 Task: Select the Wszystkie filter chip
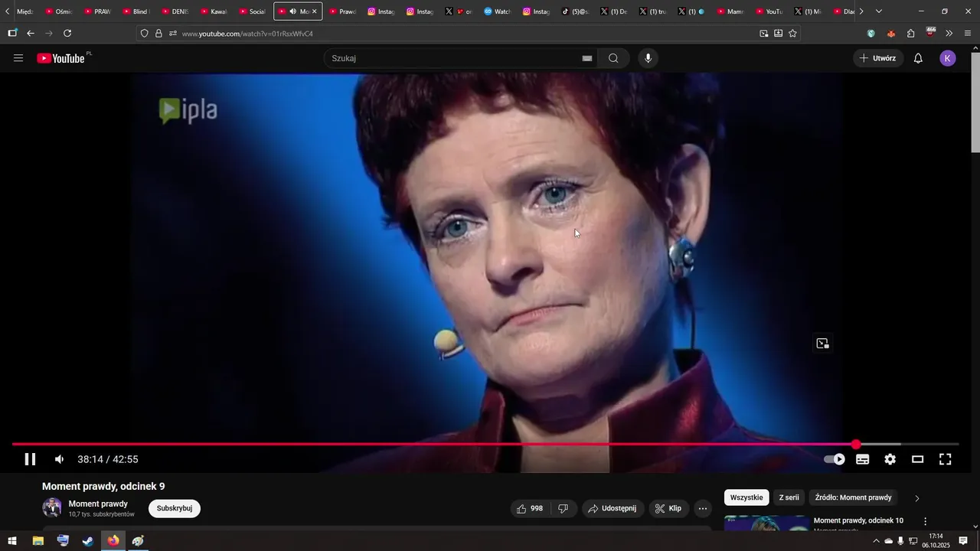pos(746,497)
